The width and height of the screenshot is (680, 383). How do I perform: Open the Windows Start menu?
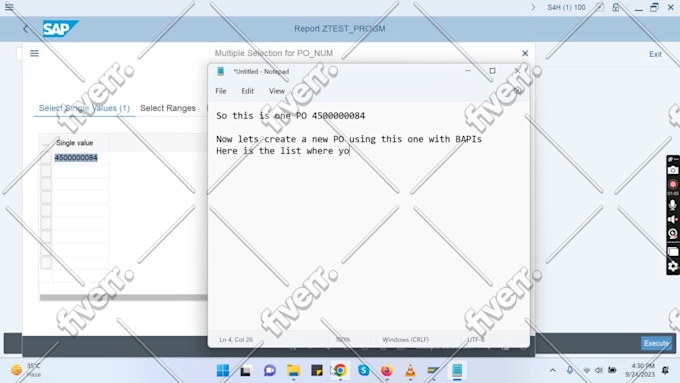click(x=223, y=370)
